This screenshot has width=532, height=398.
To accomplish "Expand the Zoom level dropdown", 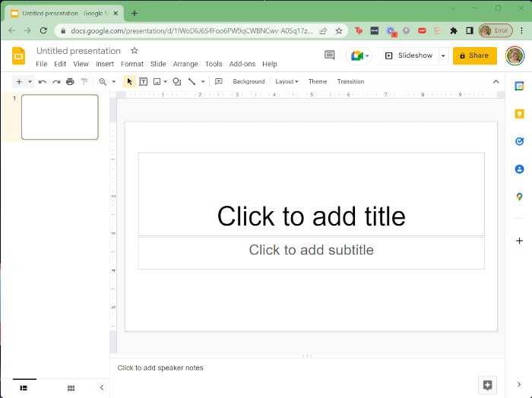I will tap(114, 82).
